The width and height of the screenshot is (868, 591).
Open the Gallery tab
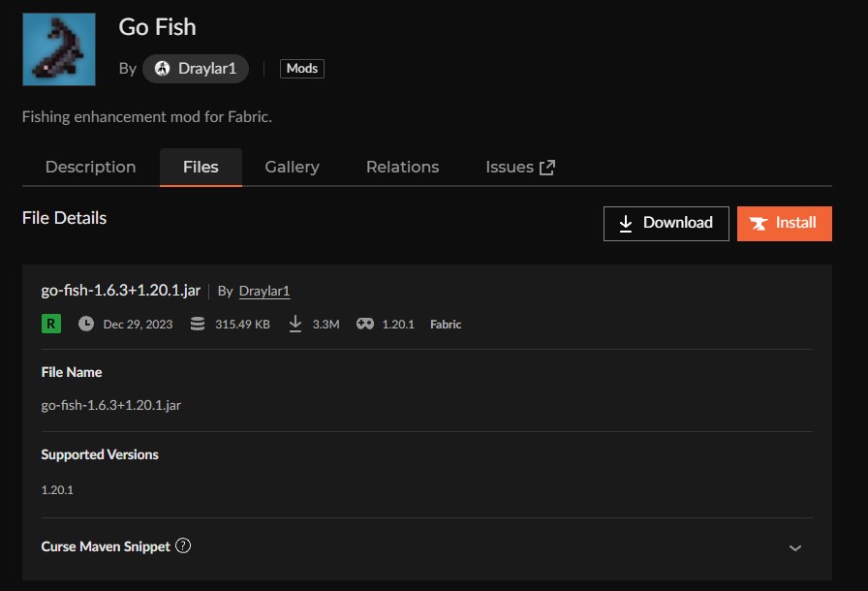[x=292, y=167]
